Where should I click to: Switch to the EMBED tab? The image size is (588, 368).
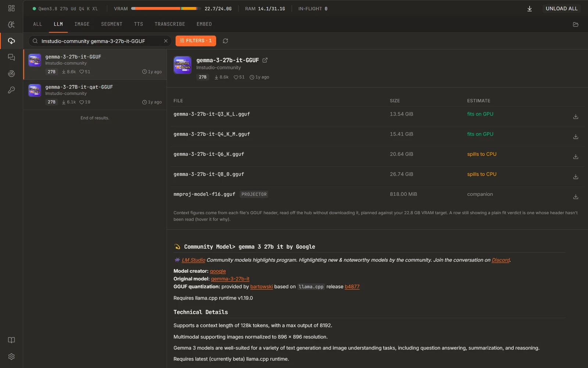click(204, 24)
